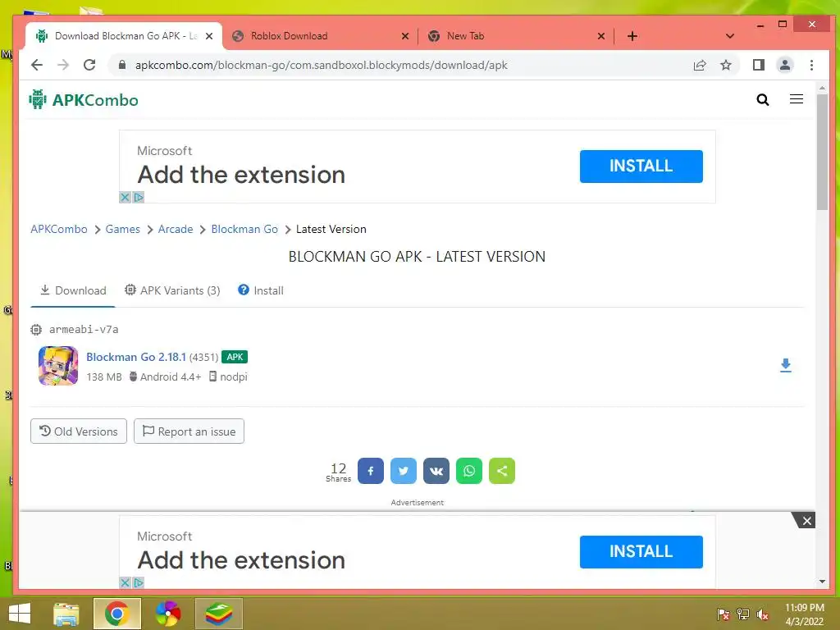This screenshot has width=840, height=630.
Task: Open the Windows Start button
Action: pyautogui.click(x=20, y=614)
